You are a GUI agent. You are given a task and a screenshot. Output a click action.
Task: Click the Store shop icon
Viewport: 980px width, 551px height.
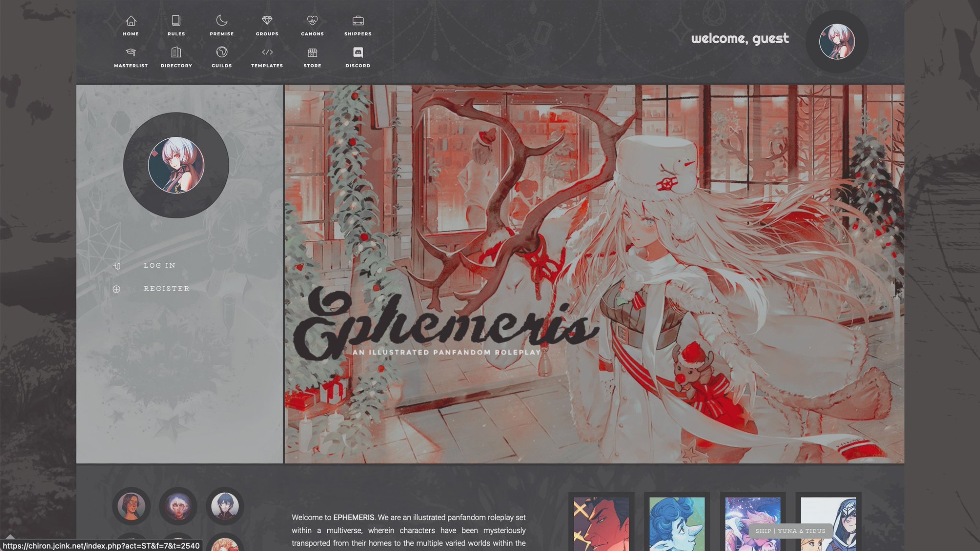[312, 52]
